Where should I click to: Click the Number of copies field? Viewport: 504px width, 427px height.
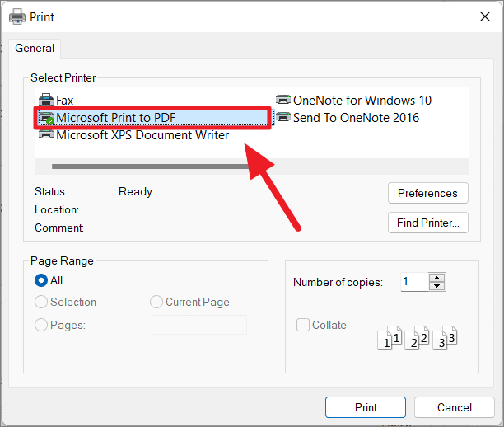click(414, 282)
